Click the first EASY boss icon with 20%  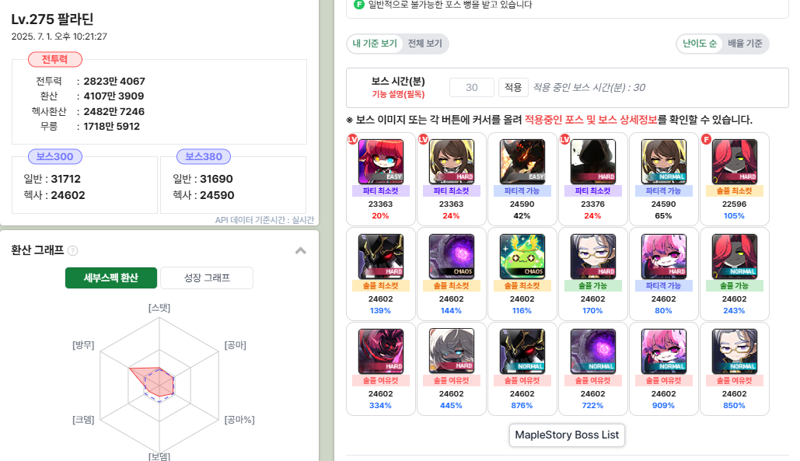tap(381, 162)
